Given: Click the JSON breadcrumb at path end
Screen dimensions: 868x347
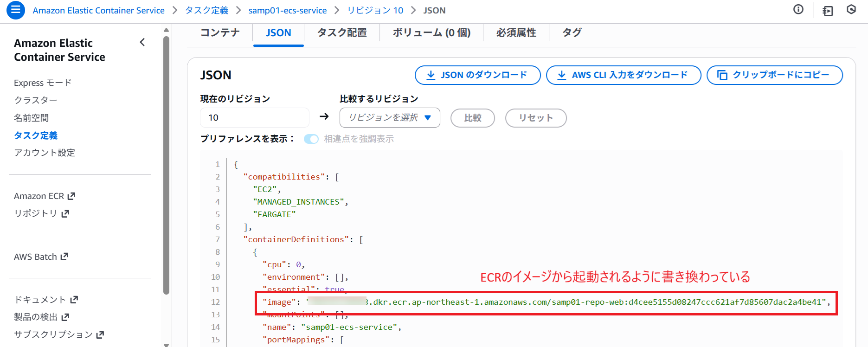Looking at the screenshot, I should 434,10.
